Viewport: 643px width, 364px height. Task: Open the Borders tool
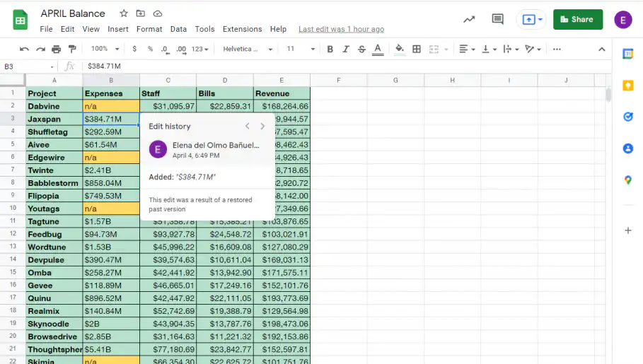pyautogui.click(x=416, y=49)
